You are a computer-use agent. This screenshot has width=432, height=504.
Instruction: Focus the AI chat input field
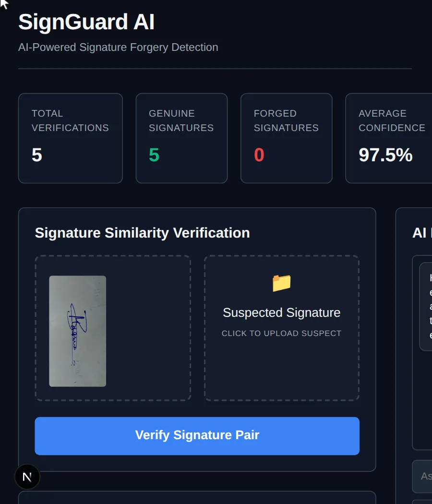coord(422,476)
